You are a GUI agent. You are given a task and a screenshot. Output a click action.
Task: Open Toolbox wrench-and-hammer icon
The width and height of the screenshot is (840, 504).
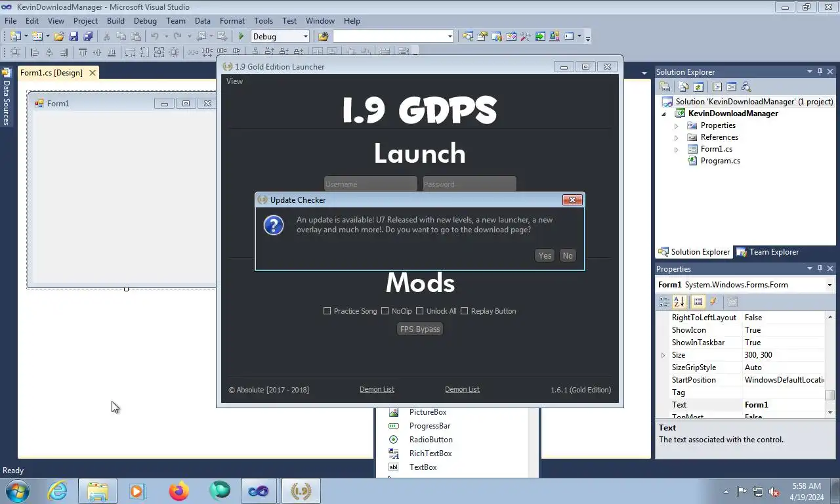tap(525, 36)
